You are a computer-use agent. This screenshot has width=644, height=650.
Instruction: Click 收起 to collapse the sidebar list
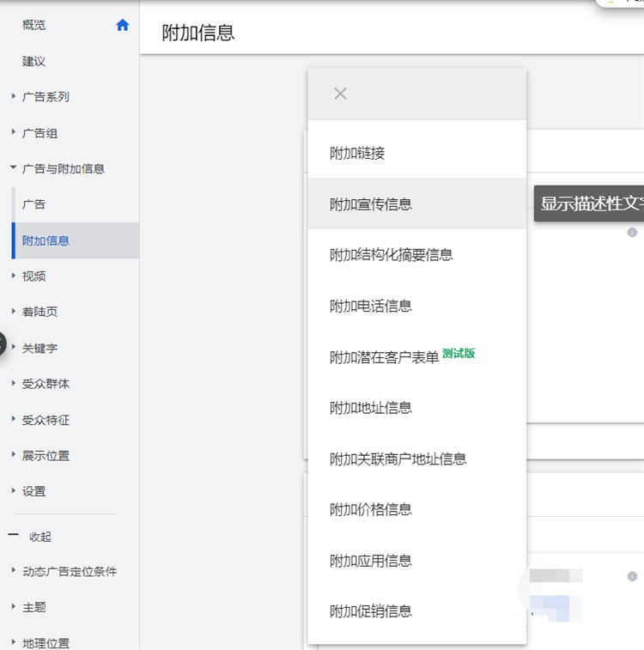coord(40,537)
